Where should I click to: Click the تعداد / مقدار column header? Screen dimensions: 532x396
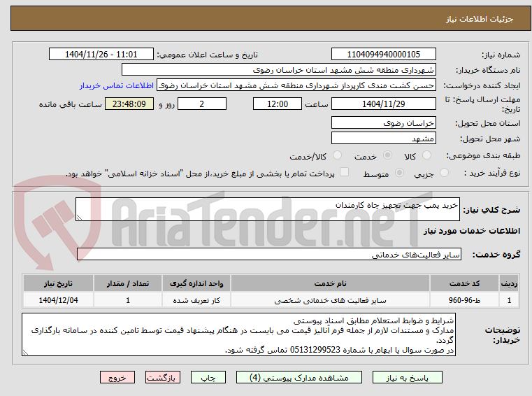click(x=128, y=283)
